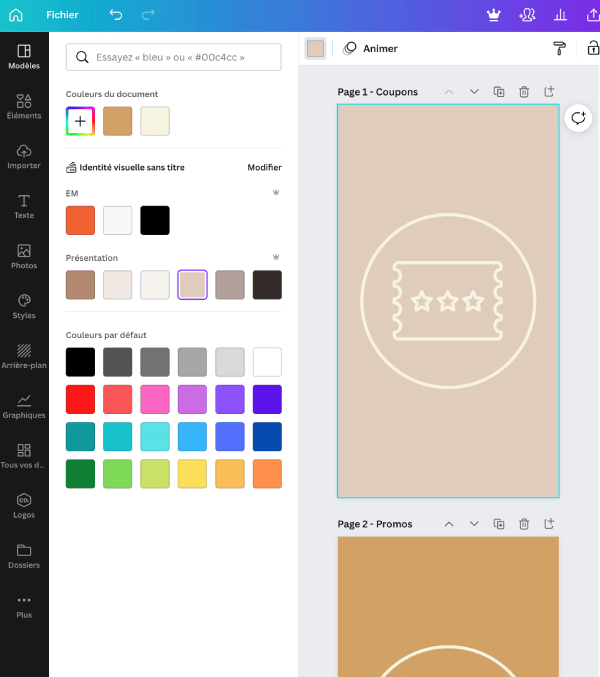Open the Plus more options in sidebar
Image resolution: width=600 pixels, height=677 pixels.
(24, 606)
